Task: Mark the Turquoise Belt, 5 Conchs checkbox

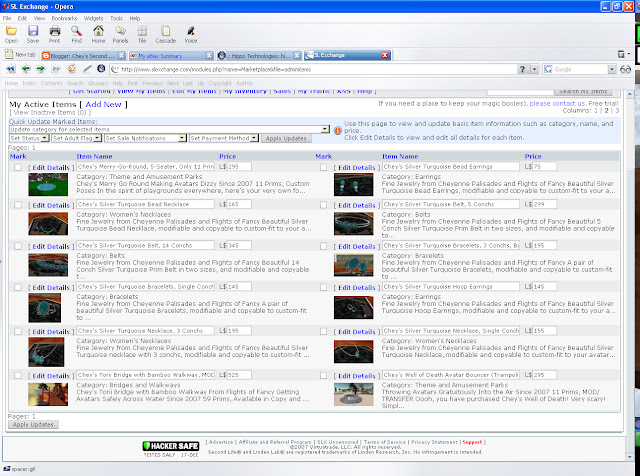Action: pyautogui.click(x=323, y=205)
